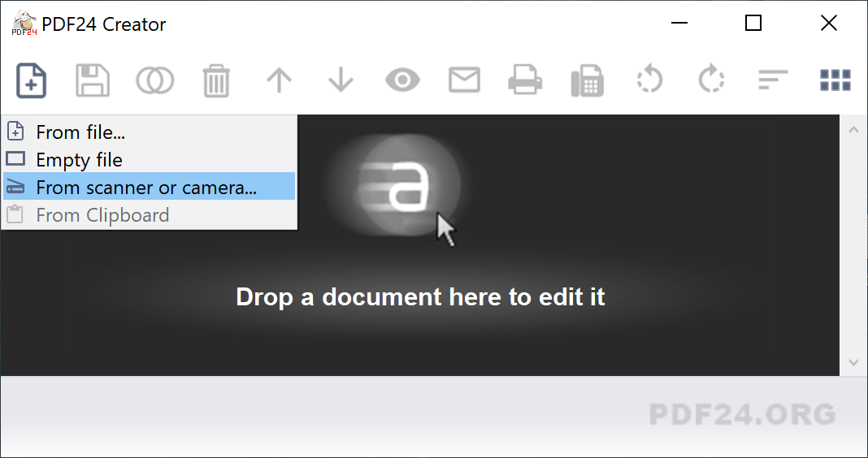Move selection up with the up arrow

(279, 80)
